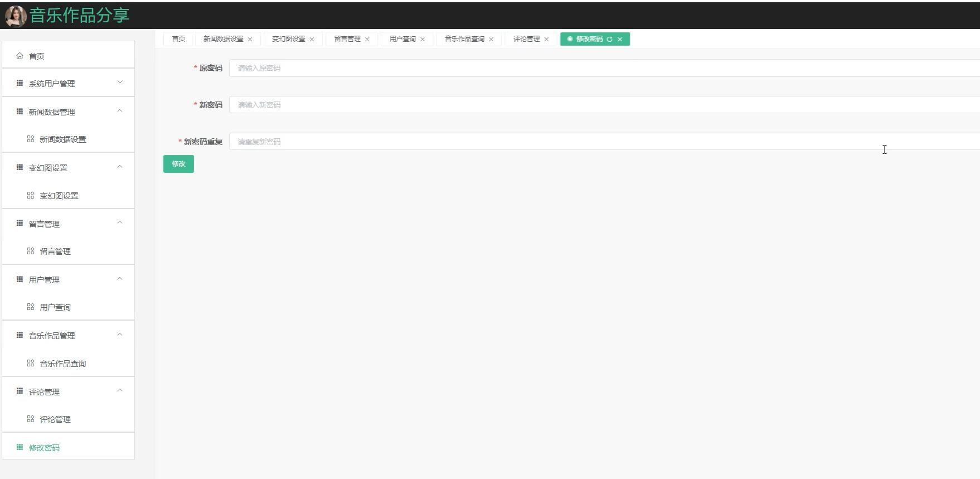Open 评论管理 submenu item in sidebar
This screenshot has height=479, width=980.
55,419
